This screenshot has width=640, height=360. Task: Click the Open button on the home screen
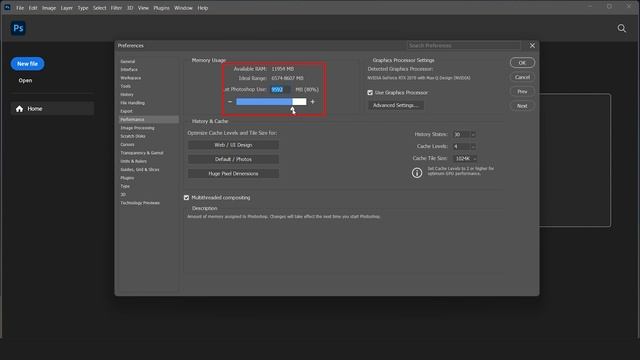[x=25, y=80]
